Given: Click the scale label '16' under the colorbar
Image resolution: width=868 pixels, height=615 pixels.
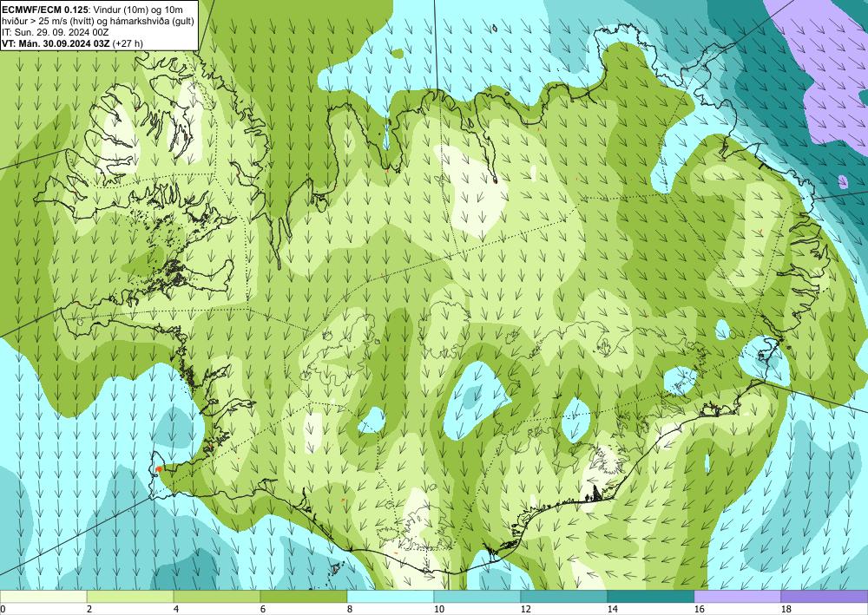Looking at the screenshot, I should coord(699,609).
